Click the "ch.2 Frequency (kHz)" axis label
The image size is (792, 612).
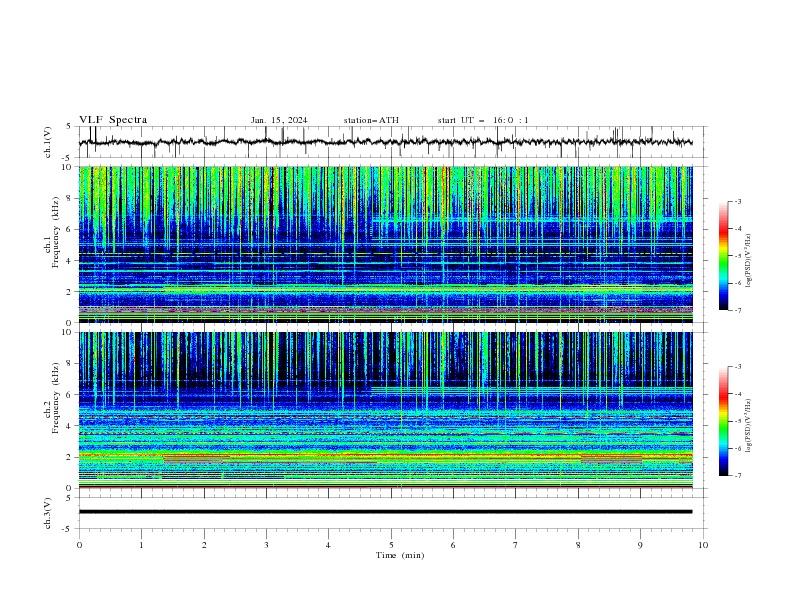pos(51,397)
